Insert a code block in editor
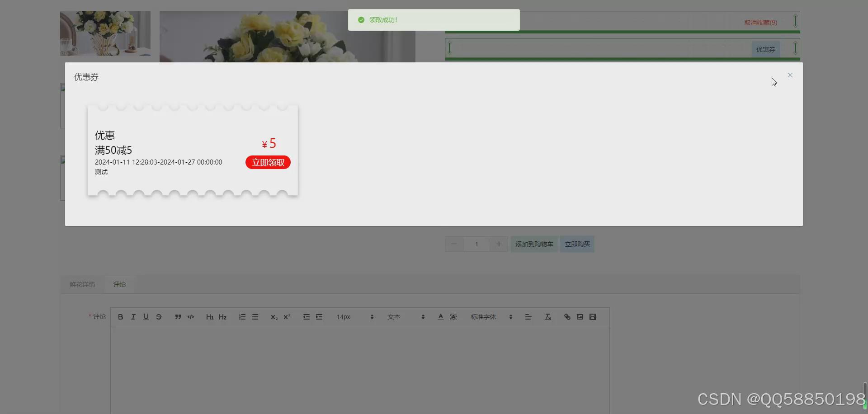The height and width of the screenshot is (414, 868). [191, 317]
